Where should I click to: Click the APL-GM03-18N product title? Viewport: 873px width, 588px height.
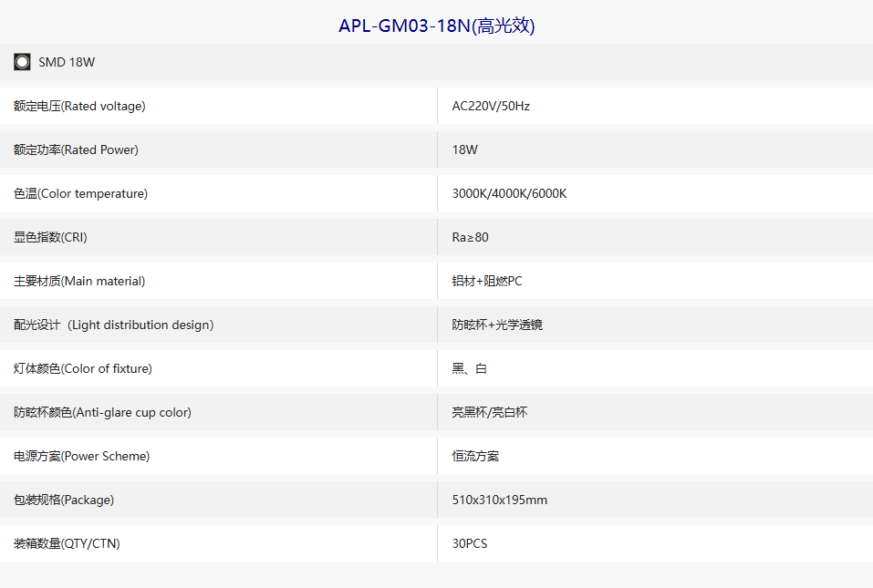click(x=436, y=26)
